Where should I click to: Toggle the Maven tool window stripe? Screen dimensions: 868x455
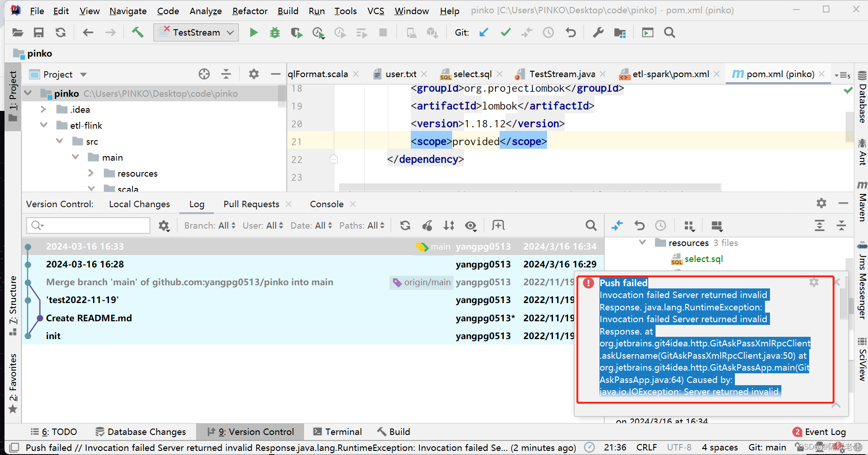click(862, 201)
